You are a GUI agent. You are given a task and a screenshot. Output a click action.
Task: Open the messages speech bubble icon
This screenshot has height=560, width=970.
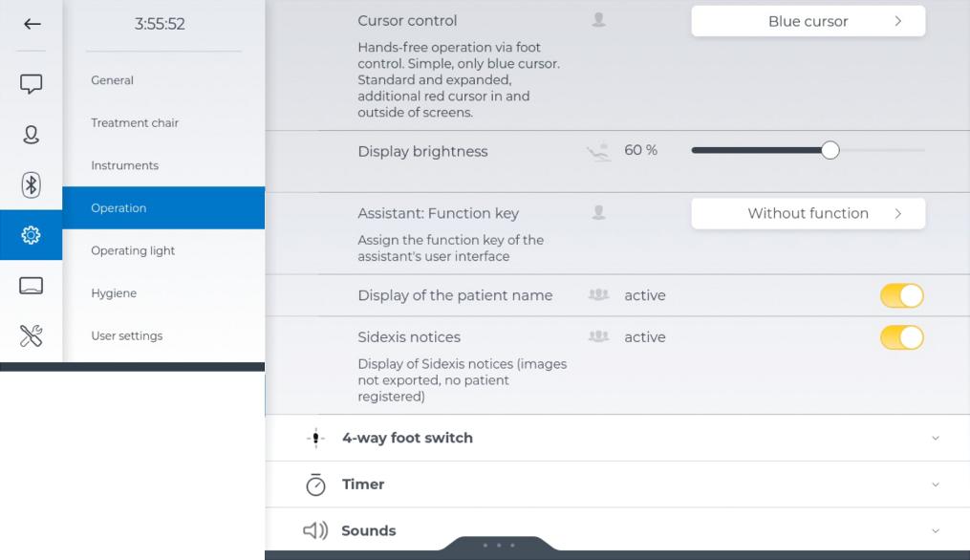point(32,84)
